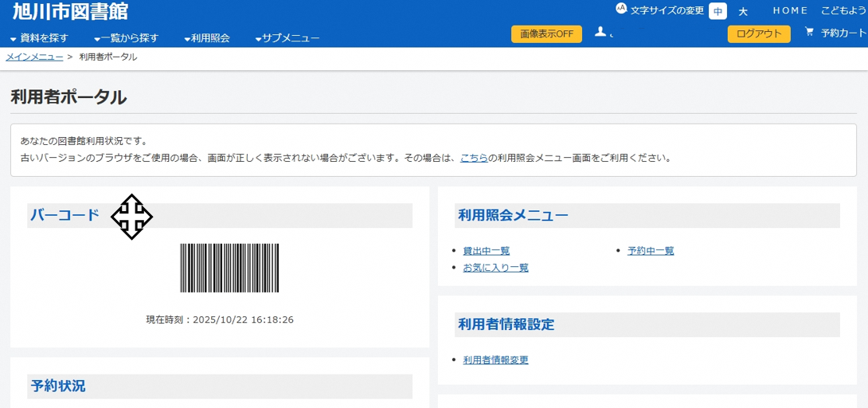Click the 利用照会メニュー heading
868x408 pixels.
point(513,215)
